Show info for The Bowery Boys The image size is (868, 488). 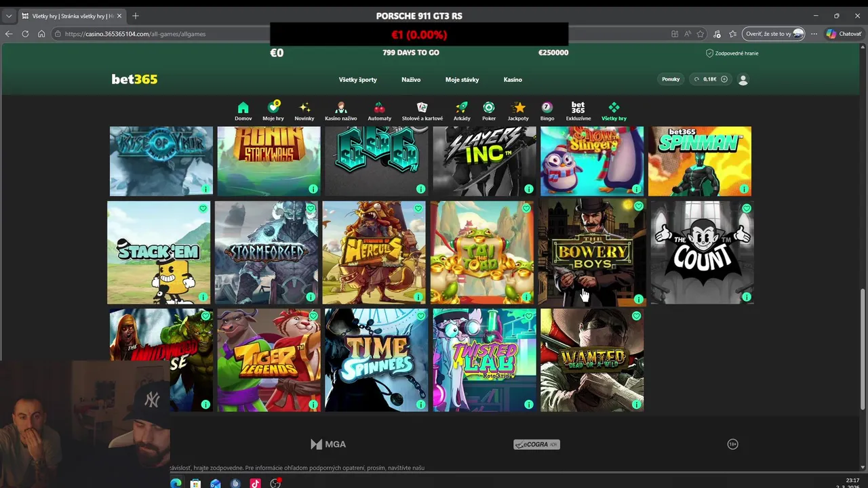[x=638, y=299]
